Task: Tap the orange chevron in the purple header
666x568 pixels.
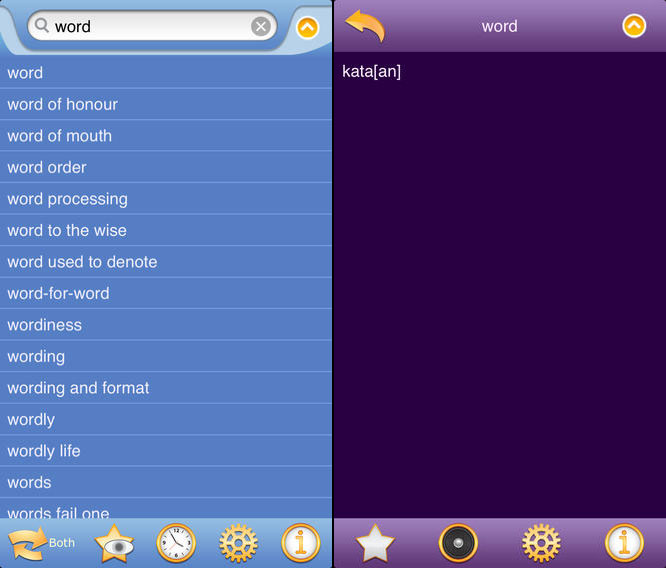Action: [x=634, y=26]
